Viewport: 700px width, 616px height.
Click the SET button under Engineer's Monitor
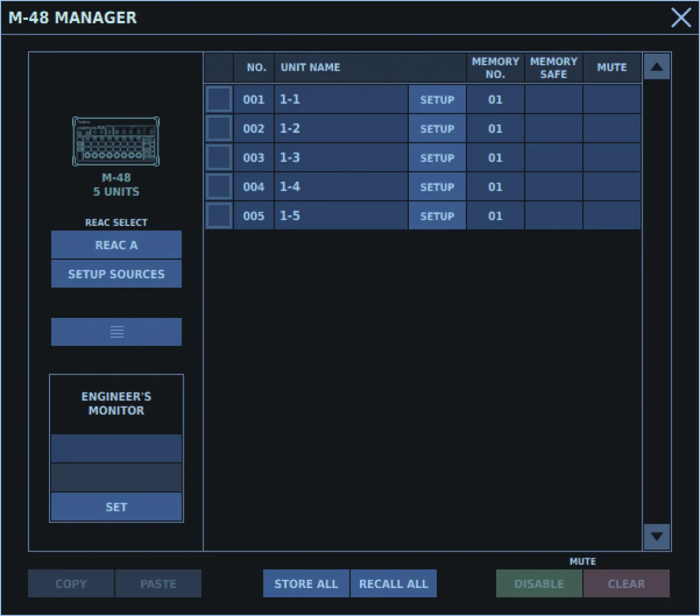pos(117,507)
